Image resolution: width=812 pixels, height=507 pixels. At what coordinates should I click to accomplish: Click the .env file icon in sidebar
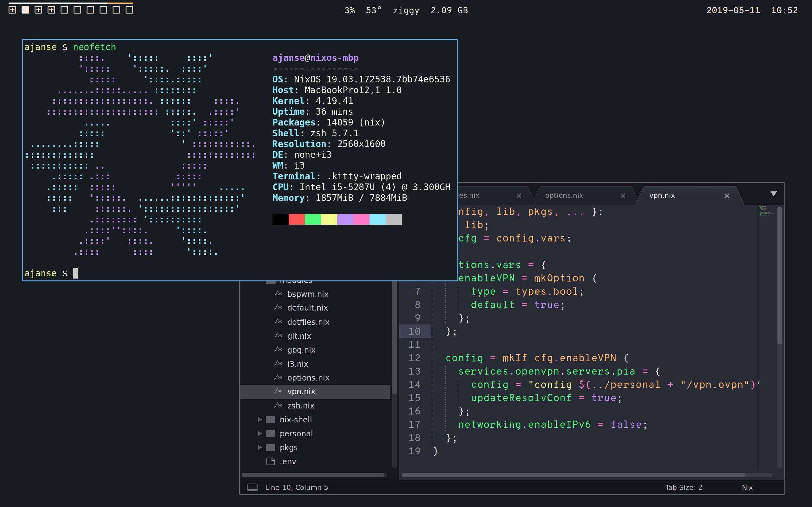click(x=271, y=461)
